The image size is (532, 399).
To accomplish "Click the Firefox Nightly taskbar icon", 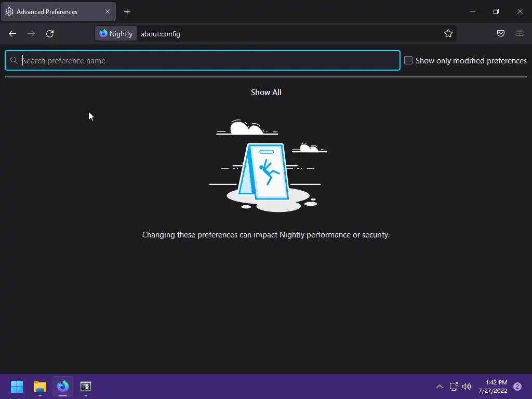I will (63, 387).
